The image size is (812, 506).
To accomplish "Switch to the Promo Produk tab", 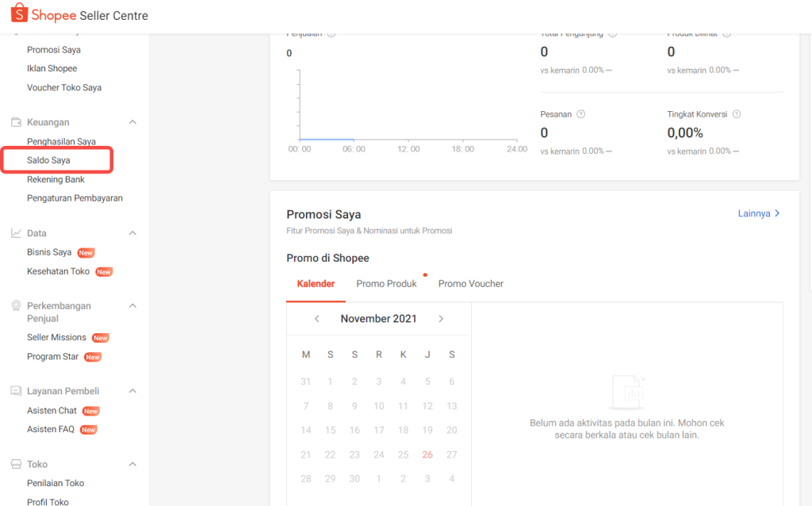I will click(386, 284).
